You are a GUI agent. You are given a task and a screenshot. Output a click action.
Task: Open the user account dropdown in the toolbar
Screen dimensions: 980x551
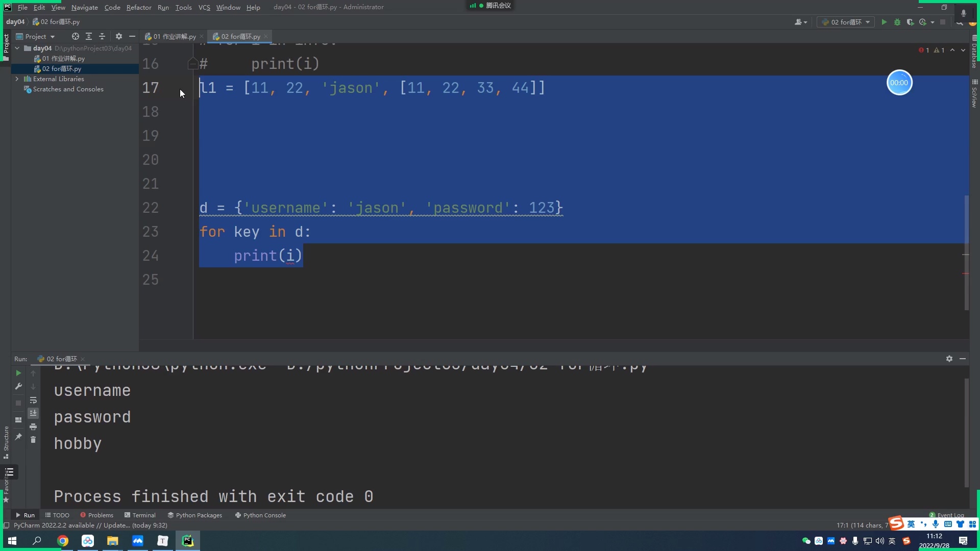800,22
